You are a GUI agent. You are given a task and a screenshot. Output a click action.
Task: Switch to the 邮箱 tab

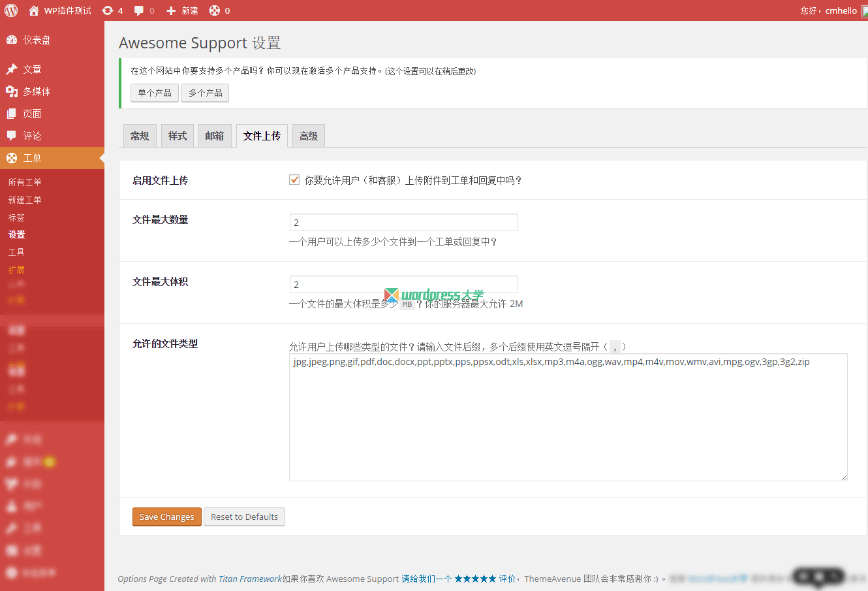[215, 136]
